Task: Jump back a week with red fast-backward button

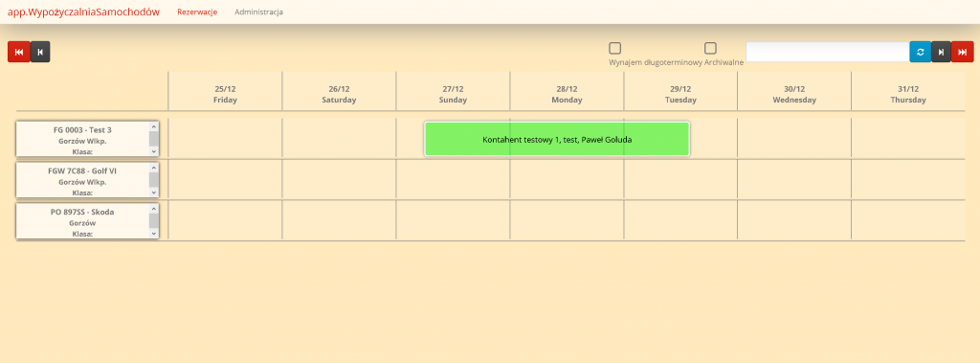Action: (x=19, y=52)
